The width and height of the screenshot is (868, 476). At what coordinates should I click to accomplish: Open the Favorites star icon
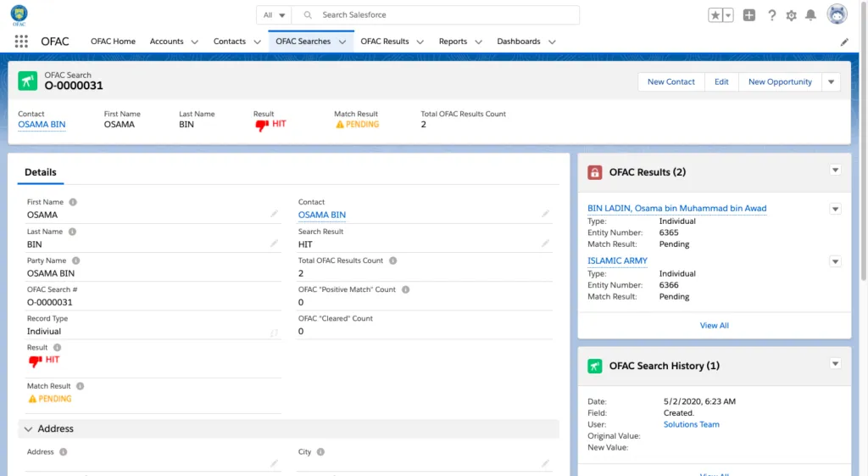point(715,15)
